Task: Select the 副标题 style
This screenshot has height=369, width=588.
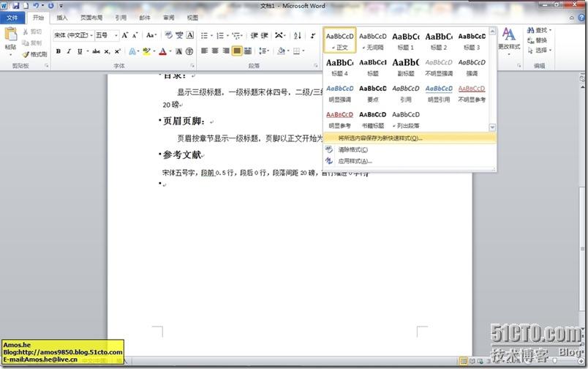Action: 406,67
